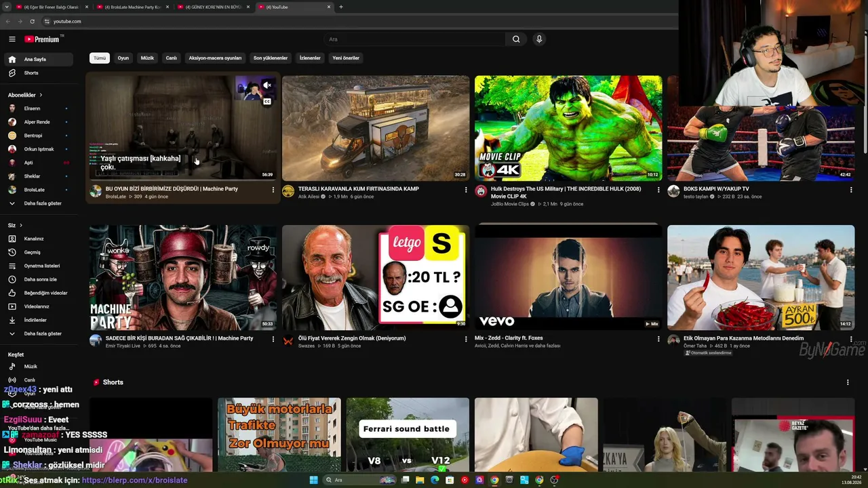Open Alper Rende channel subscription

coord(39,122)
